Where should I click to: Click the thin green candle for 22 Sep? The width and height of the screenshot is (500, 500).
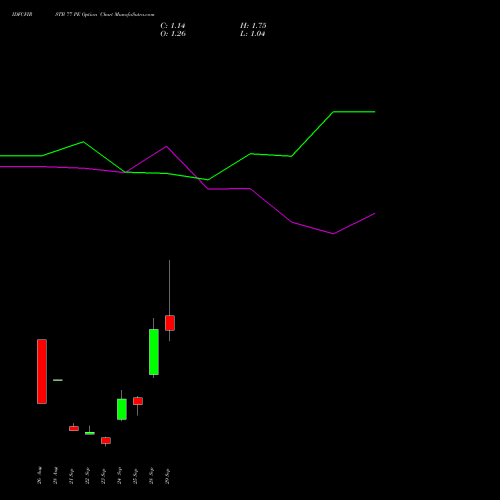click(x=90, y=433)
